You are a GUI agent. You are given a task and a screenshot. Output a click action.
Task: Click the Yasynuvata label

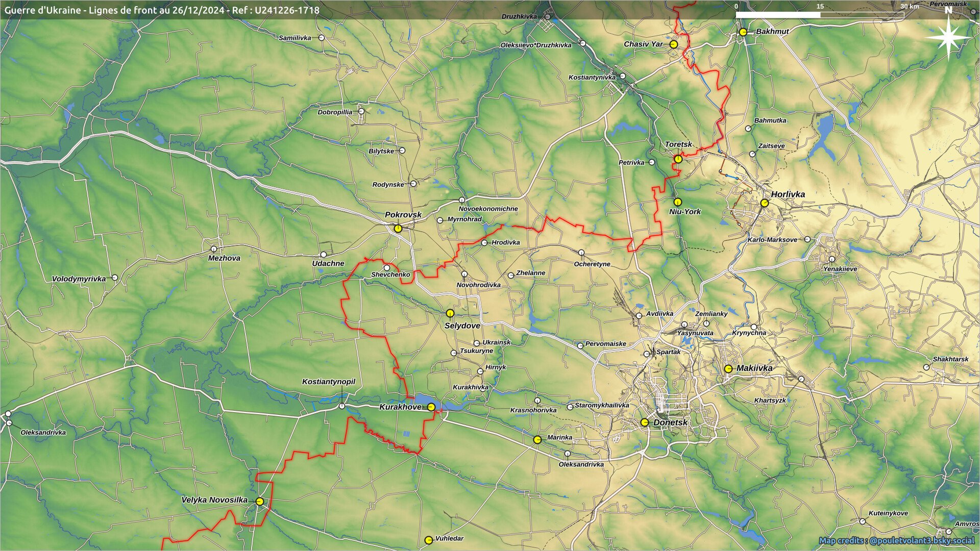point(695,333)
